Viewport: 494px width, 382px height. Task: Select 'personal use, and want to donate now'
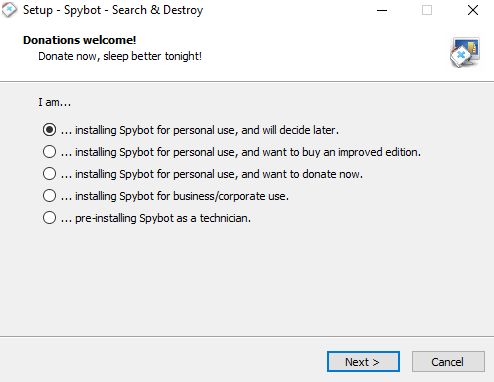[203, 174]
